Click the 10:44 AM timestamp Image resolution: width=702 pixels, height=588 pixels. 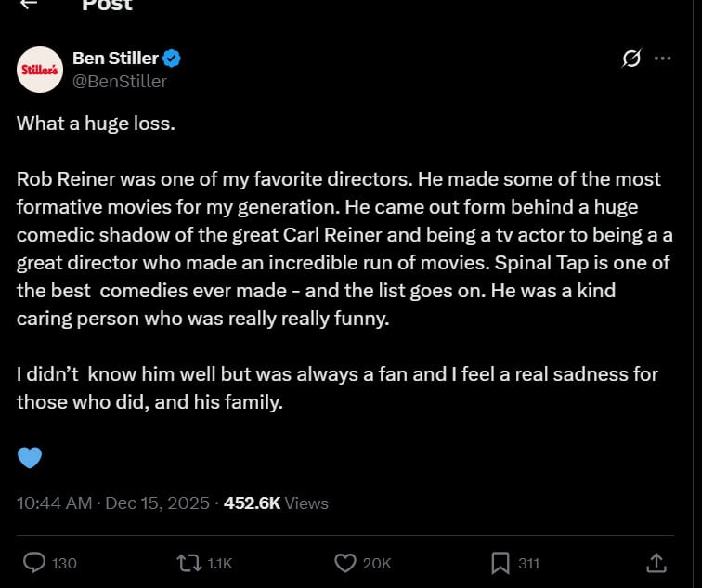click(54, 503)
